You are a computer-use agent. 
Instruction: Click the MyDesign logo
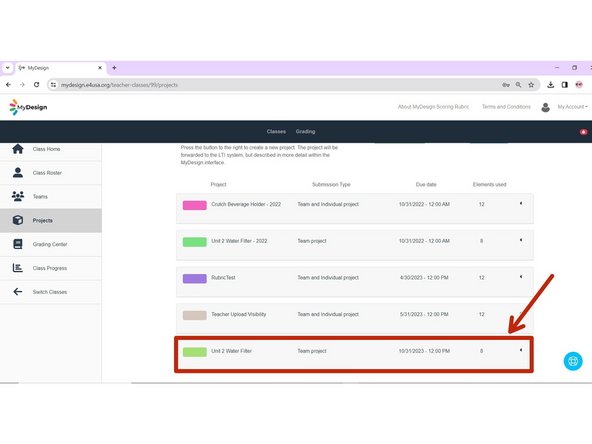tap(28, 107)
